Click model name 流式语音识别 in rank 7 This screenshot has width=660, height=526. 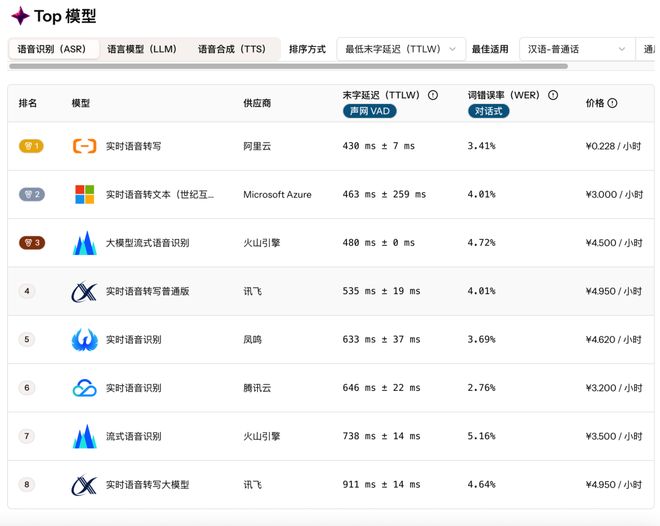point(133,436)
